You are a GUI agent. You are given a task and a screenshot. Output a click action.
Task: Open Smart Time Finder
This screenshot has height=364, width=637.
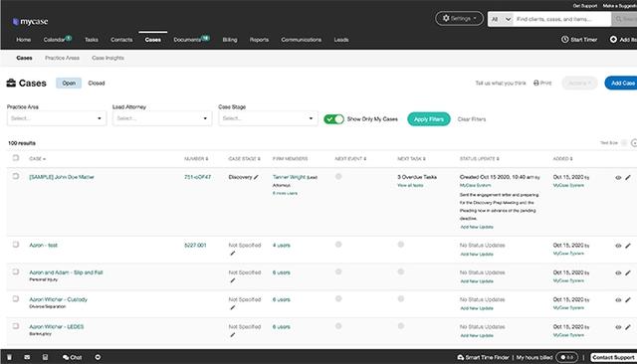[483, 357]
